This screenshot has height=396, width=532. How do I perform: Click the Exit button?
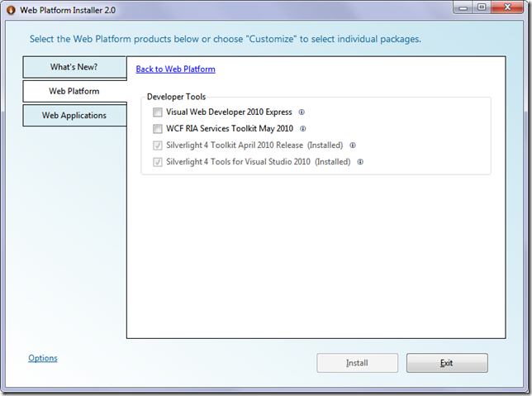[446, 363]
